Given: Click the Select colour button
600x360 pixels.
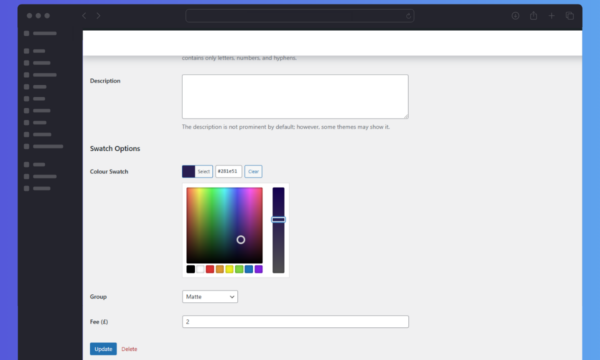Looking at the screenshot, I should 204,171.
